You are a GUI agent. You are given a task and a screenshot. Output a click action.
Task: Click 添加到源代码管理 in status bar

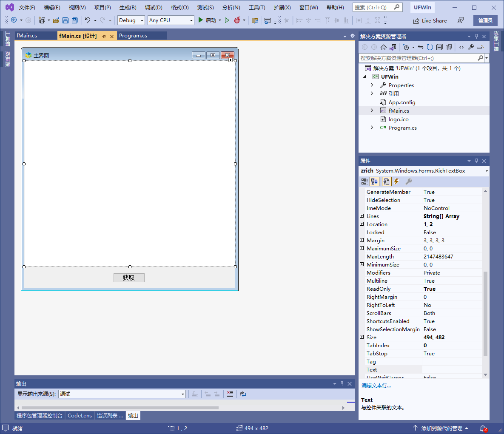click(441, 428)
